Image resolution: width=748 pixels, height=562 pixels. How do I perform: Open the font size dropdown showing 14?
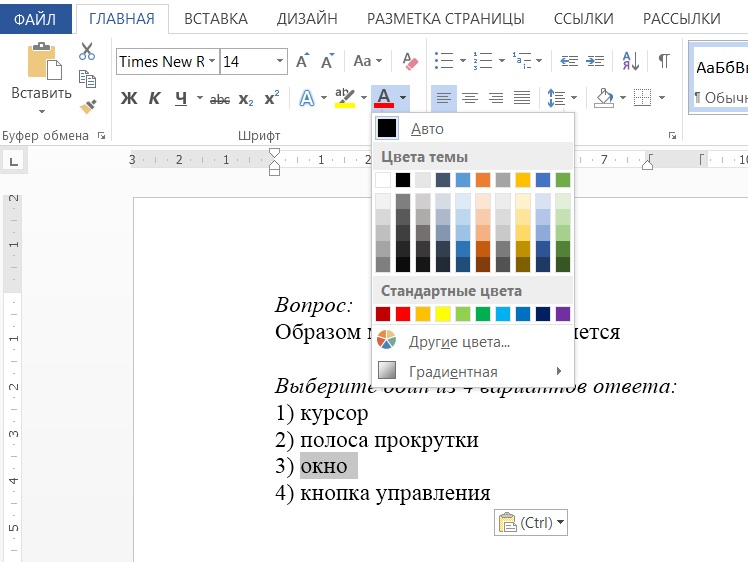click(x=279, y=62)
